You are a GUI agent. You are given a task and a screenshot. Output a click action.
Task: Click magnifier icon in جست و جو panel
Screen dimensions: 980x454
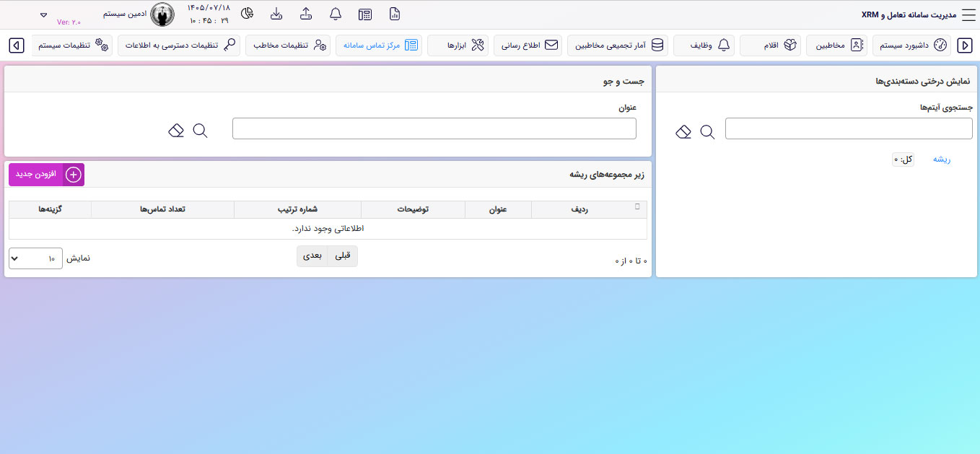(x=200, y=131)
